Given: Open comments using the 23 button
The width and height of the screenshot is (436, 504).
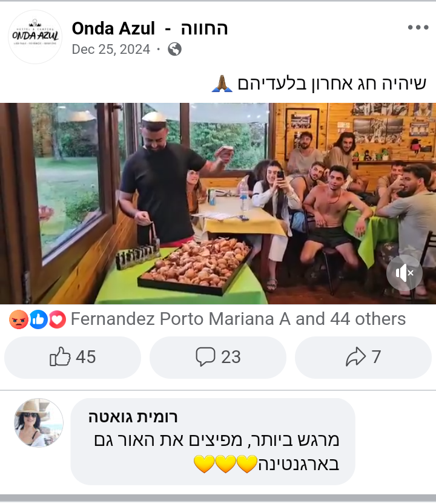Looking at the screenshot, I should pos(218,357).
